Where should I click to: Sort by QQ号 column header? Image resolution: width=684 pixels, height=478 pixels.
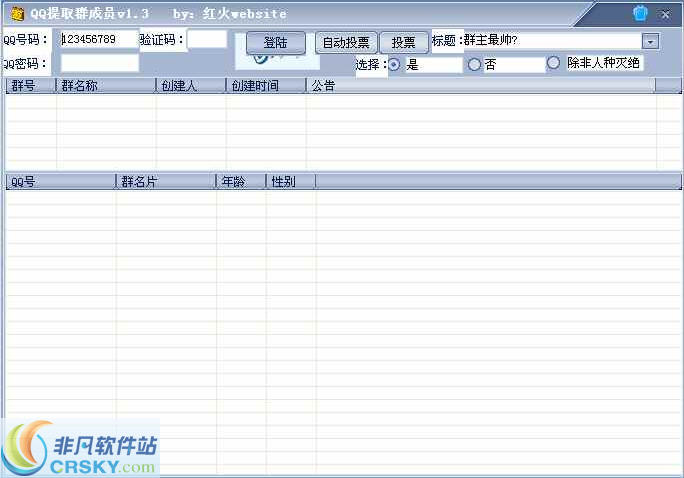coord(61,181)
